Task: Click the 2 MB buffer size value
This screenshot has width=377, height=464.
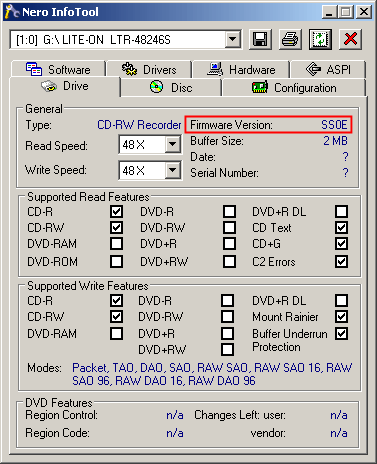Action: click(335, 141)
